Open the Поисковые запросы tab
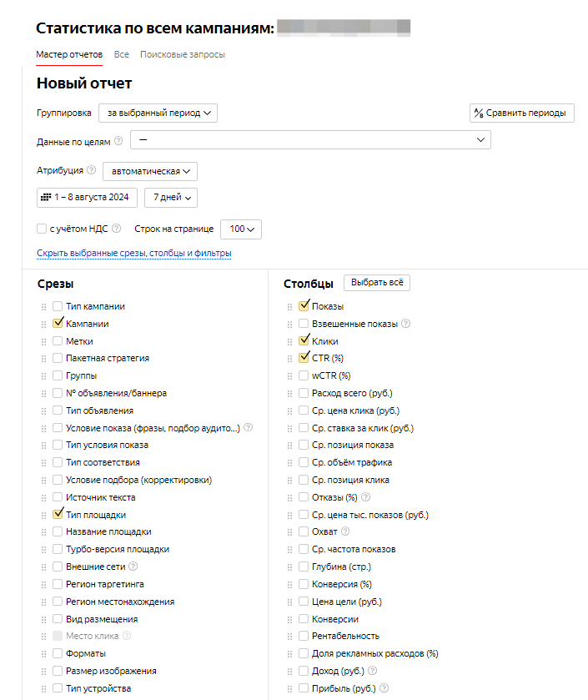The width and height of the screenshot is (588, 700). pos(183,54)
